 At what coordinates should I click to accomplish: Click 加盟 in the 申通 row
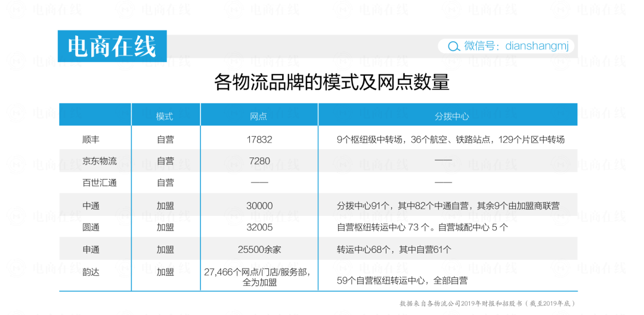165,249
